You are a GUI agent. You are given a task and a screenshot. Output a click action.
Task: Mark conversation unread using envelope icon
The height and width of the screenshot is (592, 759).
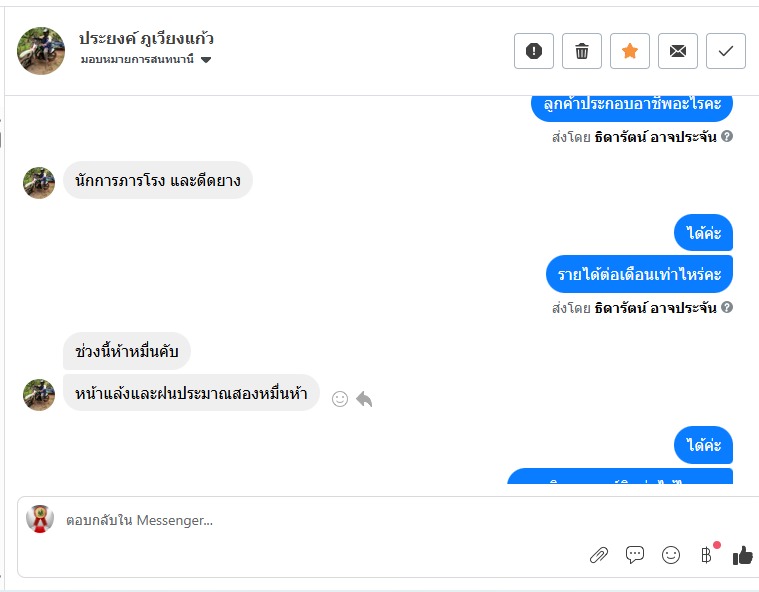[678, 51]
